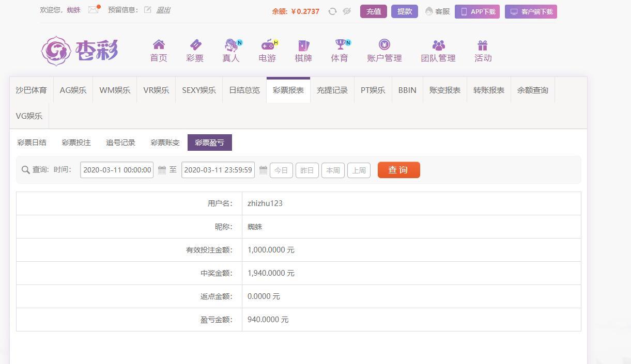Click the magnifier search icon beside 查询
This screenshot has height=364, width=631.
25,170
